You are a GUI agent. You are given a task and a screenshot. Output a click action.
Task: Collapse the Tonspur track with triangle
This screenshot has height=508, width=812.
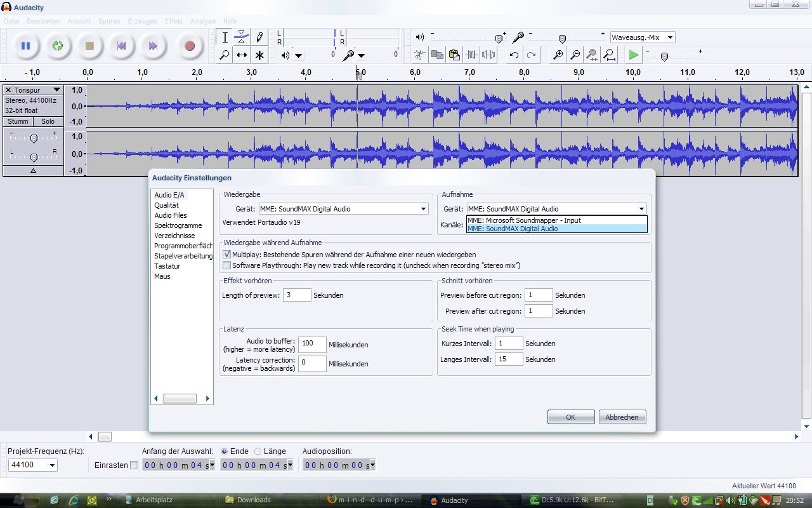[x=33, y=171]
